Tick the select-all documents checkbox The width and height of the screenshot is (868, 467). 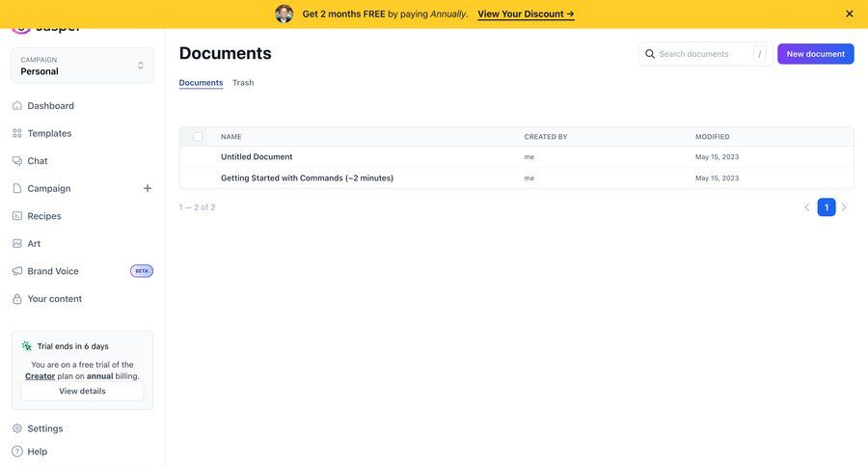pyautogui.click(x=198, y=136)
